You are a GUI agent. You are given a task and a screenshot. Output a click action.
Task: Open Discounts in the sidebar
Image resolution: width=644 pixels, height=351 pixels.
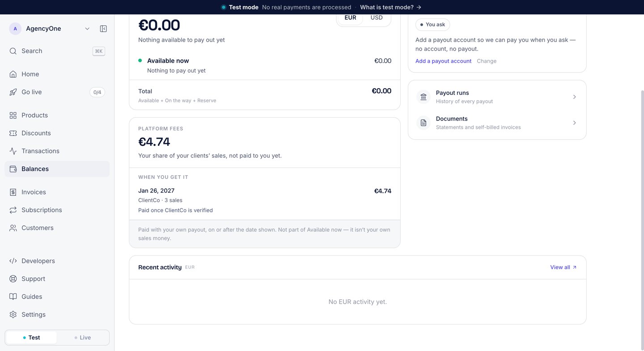pos(57,133)
